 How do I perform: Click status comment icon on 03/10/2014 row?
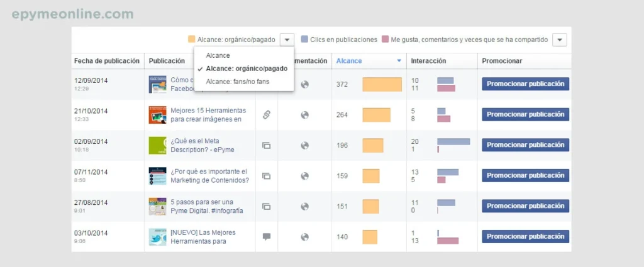tap(266, 237)
